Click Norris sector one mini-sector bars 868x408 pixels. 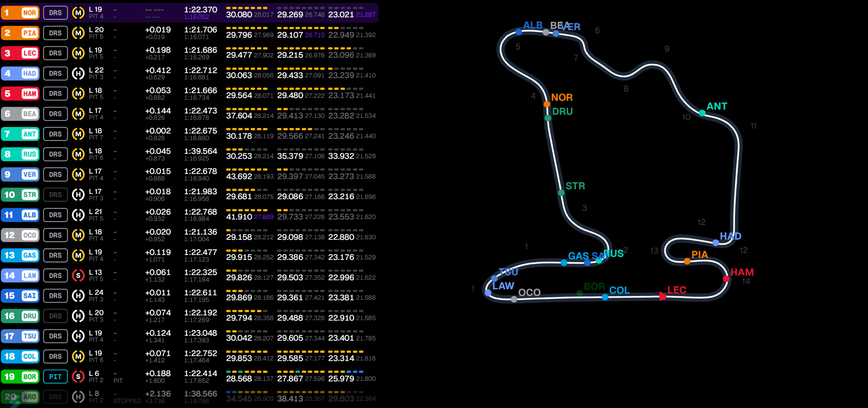pyautogui.click(x=246, y=8)
